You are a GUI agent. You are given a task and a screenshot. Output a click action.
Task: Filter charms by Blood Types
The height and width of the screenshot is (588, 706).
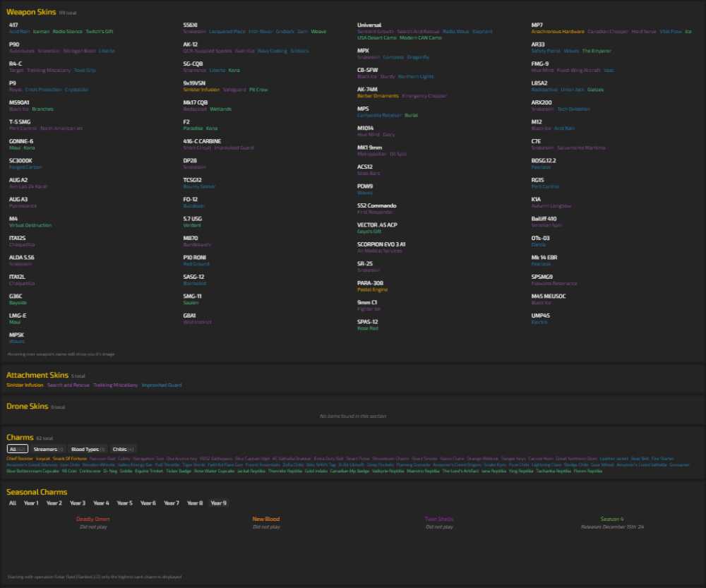88,449
